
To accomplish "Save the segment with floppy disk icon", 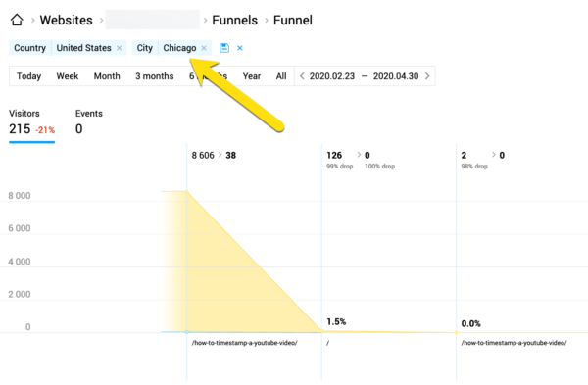I will pos(224,48).
